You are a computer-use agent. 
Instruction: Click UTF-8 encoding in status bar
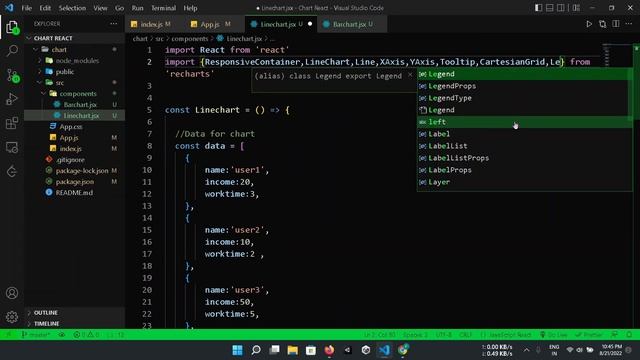click(x=443, y=335)
